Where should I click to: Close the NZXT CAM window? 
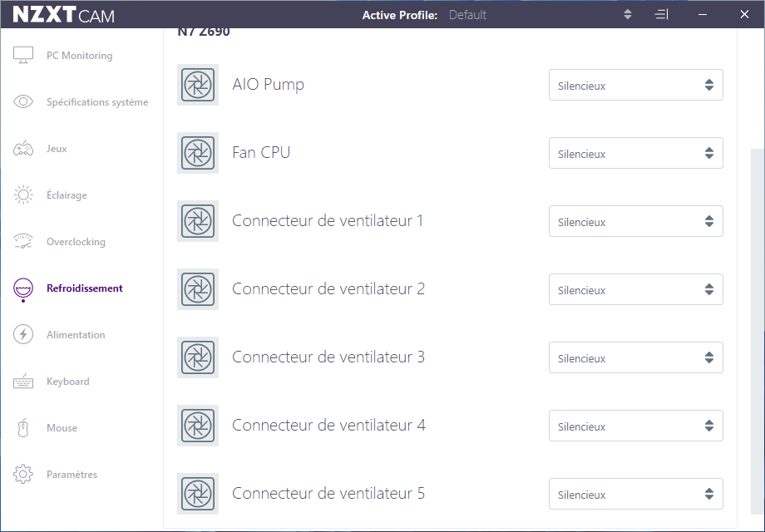[x=744, y=15]
